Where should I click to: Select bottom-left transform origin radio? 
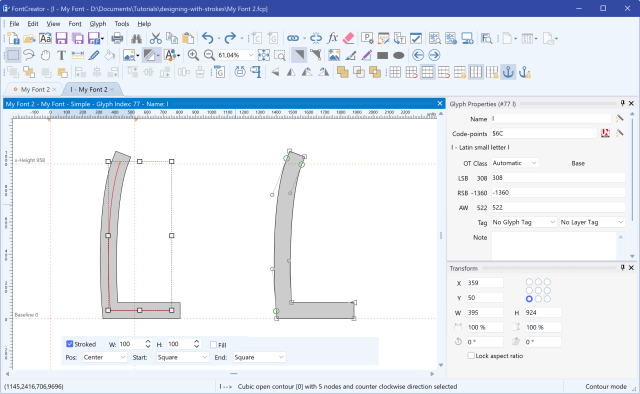click(x=529, y=299)
